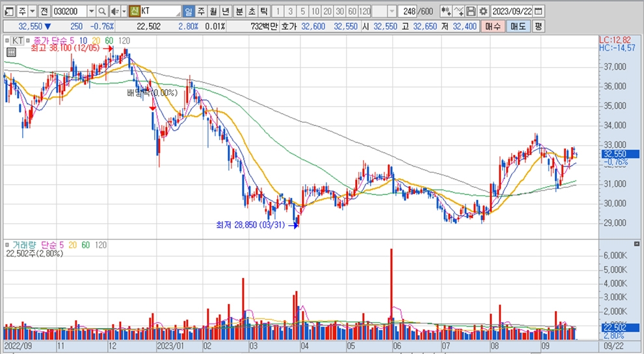The image size is (644, 354).
Task: Click the 030200 stock code field
Action: pos(70,11)
